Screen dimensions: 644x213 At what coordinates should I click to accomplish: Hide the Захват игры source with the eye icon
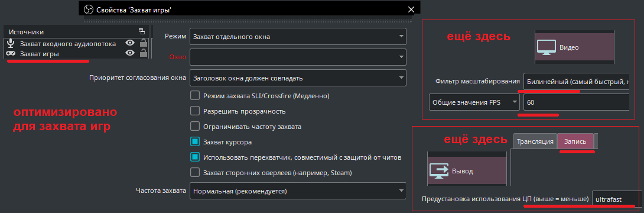130,53
